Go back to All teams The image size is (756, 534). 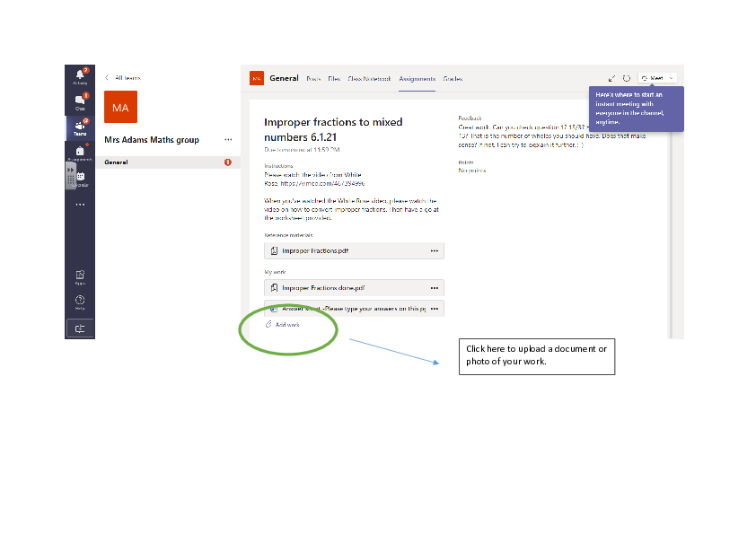[122, 78]
